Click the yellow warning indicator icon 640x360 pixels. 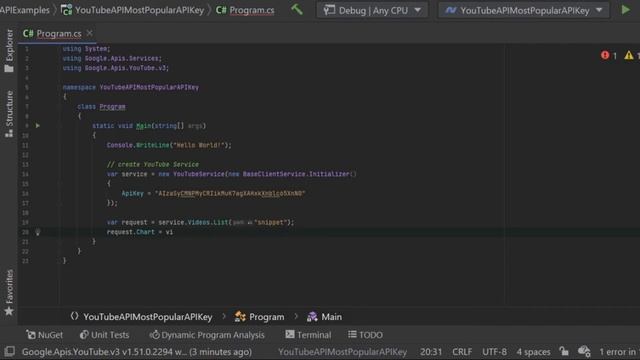(x=629, y=55)
